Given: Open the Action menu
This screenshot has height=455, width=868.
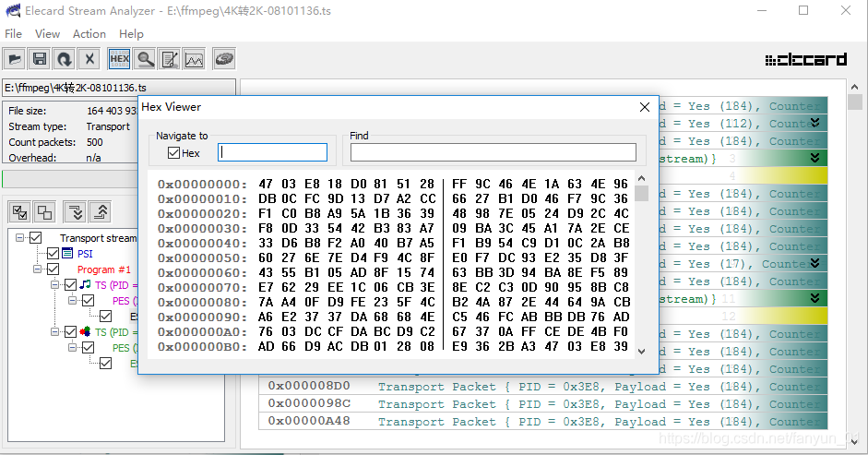Looking at the screenshot, I should click(89, 34).
